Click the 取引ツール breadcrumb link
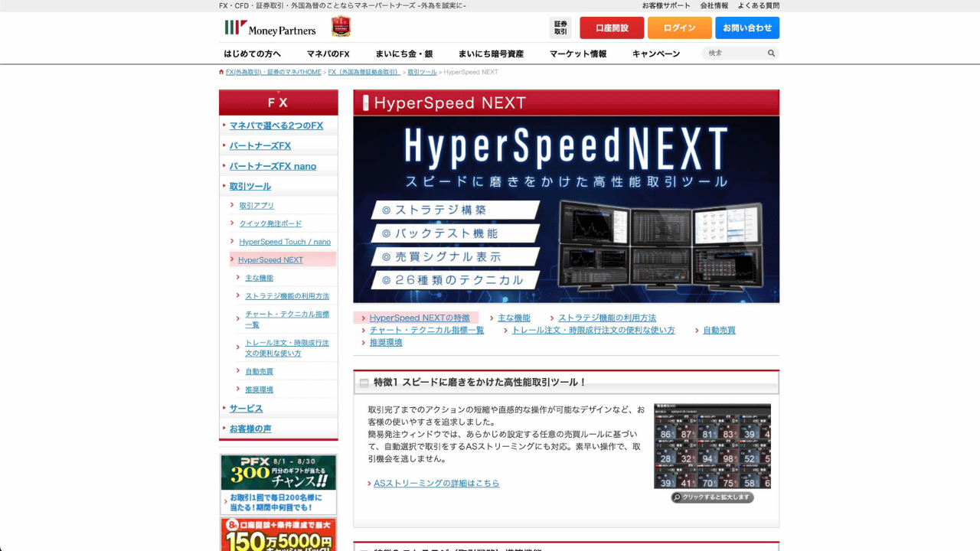Viewport: 980px width, 551px height. click(x=422, y=72)
